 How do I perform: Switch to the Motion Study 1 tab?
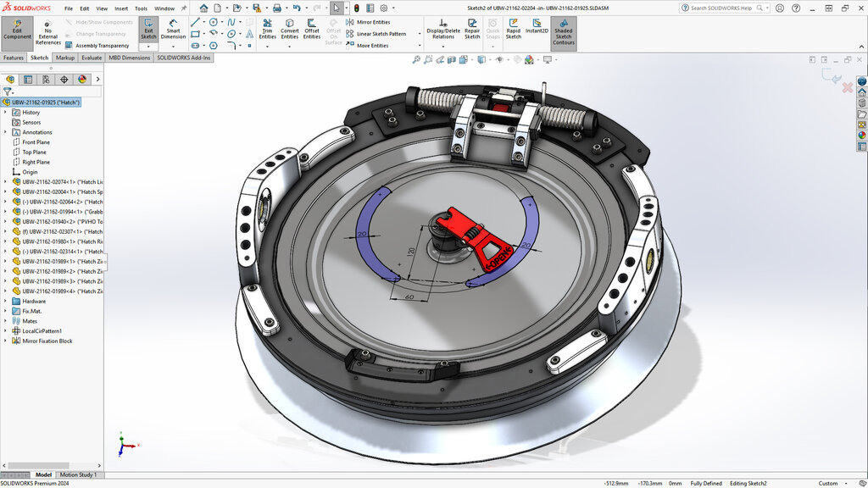pyautogui.click(x=78, y=474)
